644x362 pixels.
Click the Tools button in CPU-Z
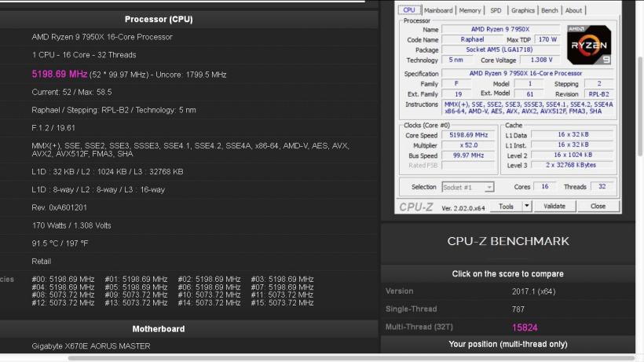click(506, 207)
